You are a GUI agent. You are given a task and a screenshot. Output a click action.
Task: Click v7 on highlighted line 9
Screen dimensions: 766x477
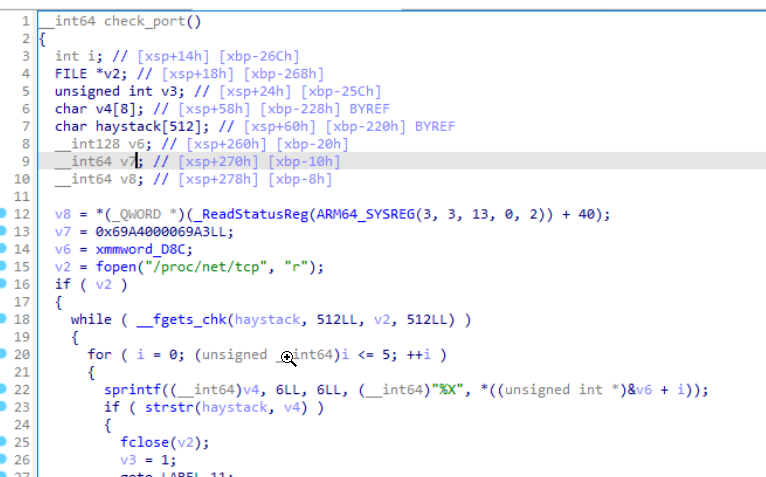pyautogui.click(x=128, y=162)
